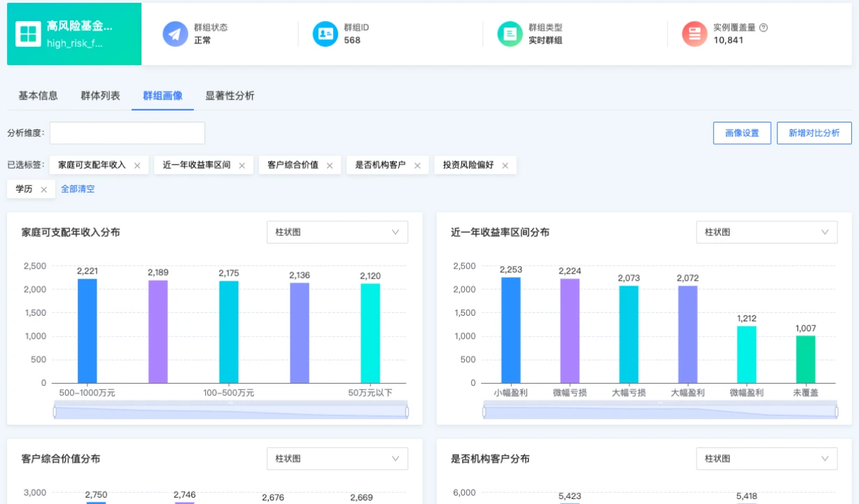Click the 2,120 bar for 50万元以下
The height and width of the screenshot is (504, 859).
point(370,333)
